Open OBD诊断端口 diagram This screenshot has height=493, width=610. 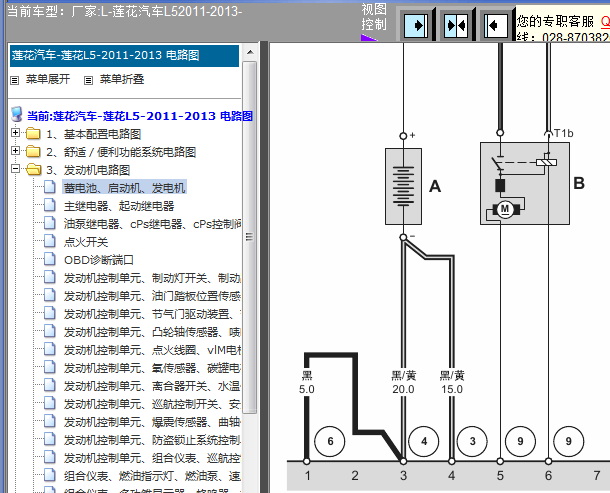(x=99, y=260)
